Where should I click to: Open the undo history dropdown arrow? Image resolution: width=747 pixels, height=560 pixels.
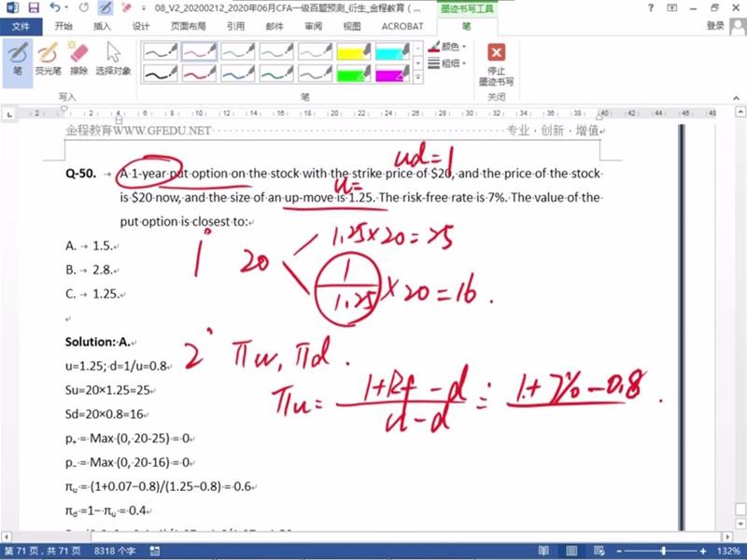pyautogui.click(x=66, y=7)
